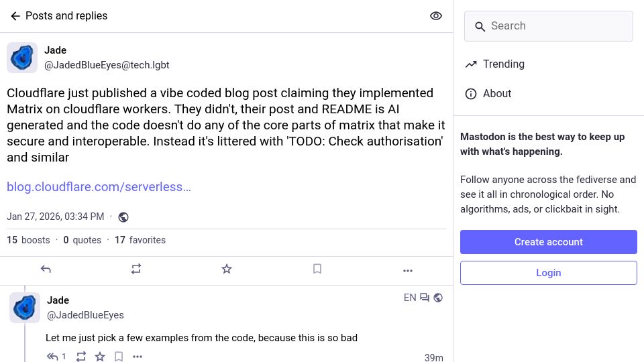644x362 pixels.
Task: Open the Trending page
Action: tap(494, 64)
